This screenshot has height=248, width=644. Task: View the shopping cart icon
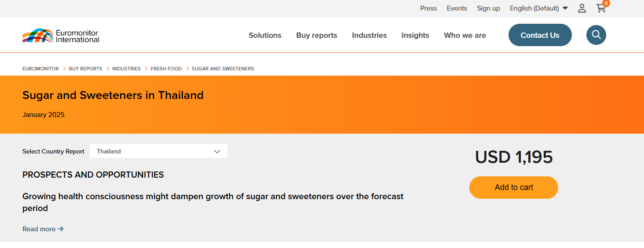[x=601, y=8]
